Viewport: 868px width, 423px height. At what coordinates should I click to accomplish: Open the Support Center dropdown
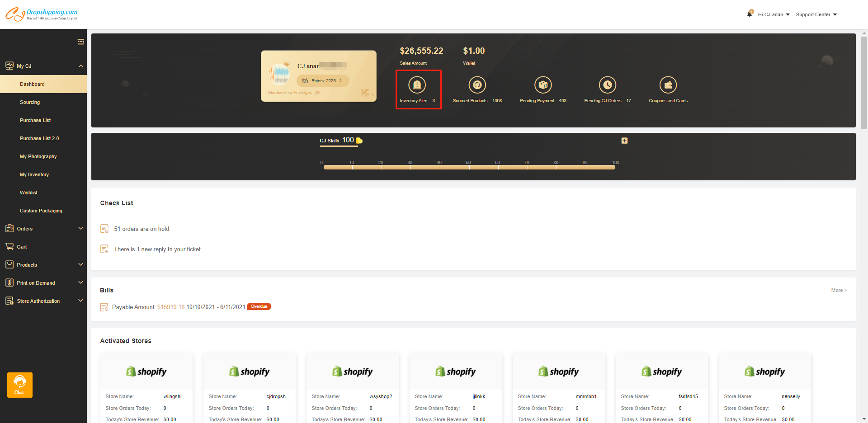pos(816,14)
